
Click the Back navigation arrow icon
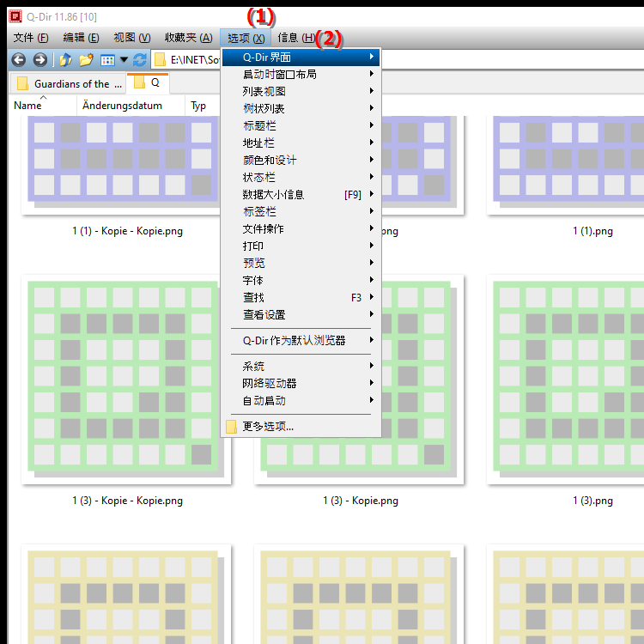[x=19, y=60]
